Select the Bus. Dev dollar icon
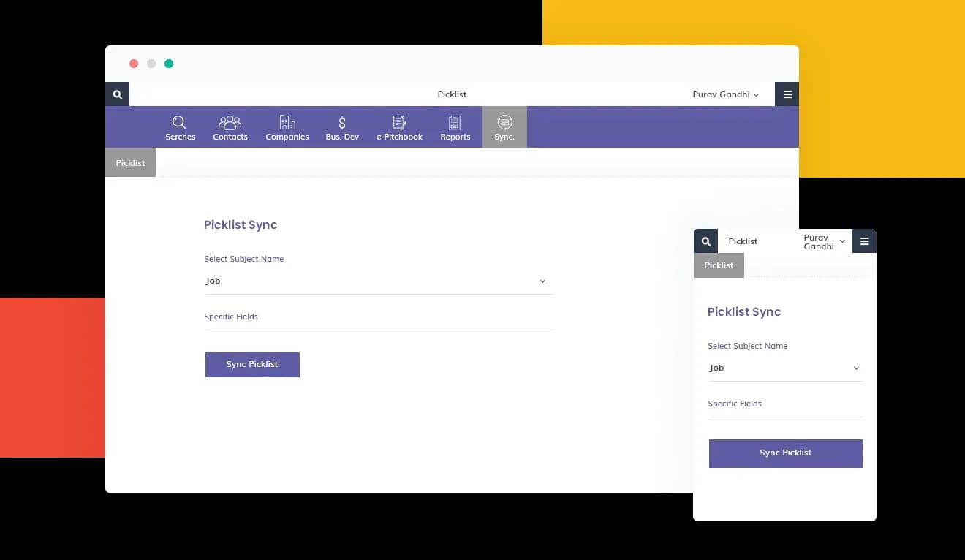The height and width of the screenshot is (560, 965). [342, 123]
